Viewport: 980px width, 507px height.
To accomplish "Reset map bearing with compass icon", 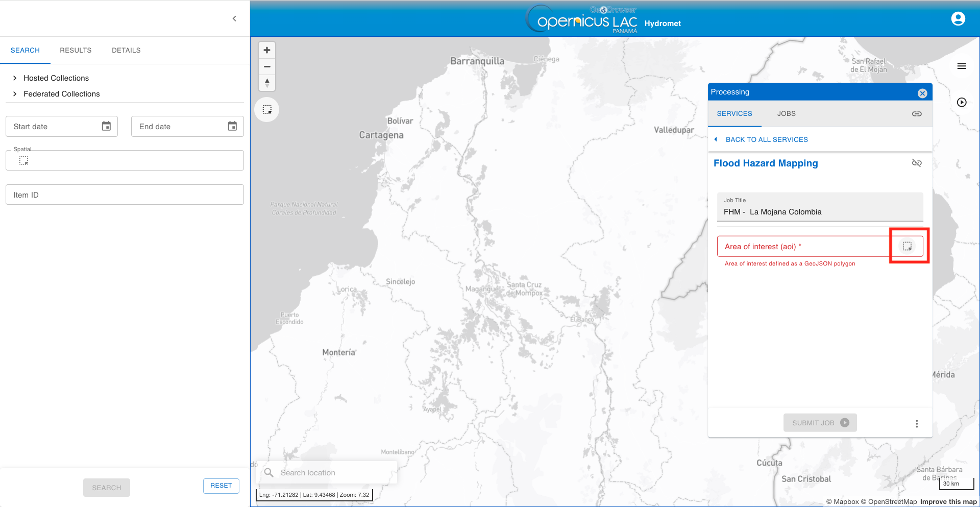I will click(x=267, y=83).
